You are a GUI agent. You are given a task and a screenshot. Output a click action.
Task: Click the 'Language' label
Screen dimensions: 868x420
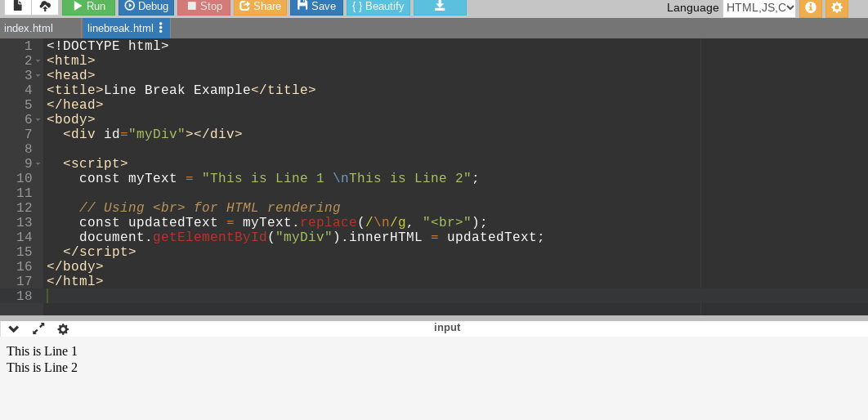(x=692, y=7)
